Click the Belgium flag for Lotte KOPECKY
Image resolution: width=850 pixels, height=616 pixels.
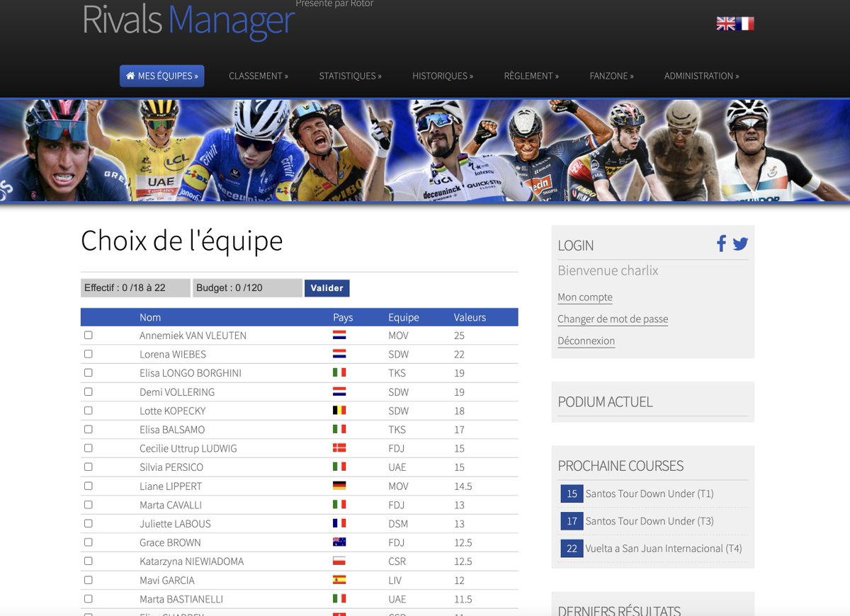[x=339, y=411]
